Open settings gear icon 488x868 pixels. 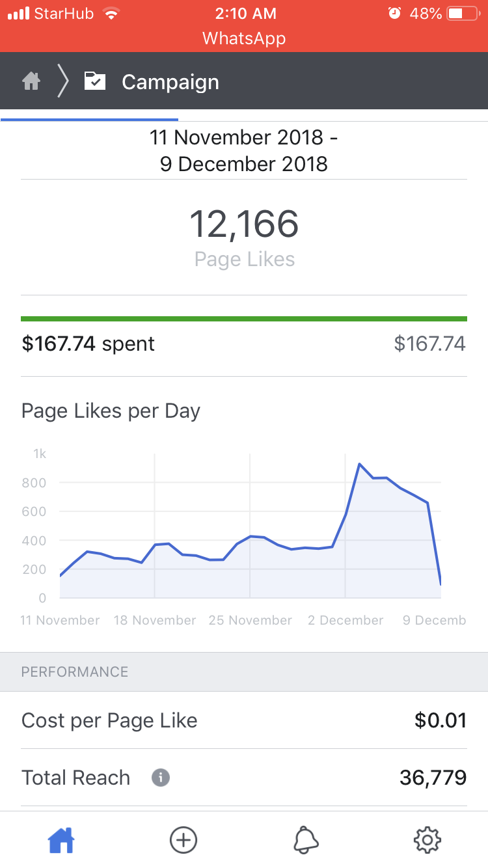[427, 840]
